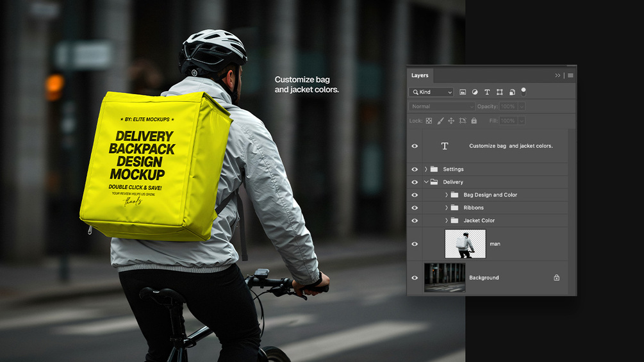Click the canvas text 'Customize bag and jacket colors.'
Viewport: 644px width, 362px height.
[x=307, y=85]
